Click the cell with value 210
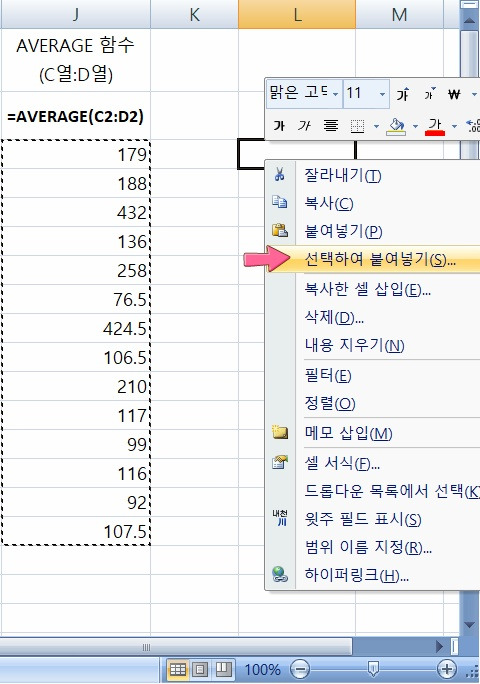Image resolution: width=480 pixels, height=684 pixels. click(76, 386)
